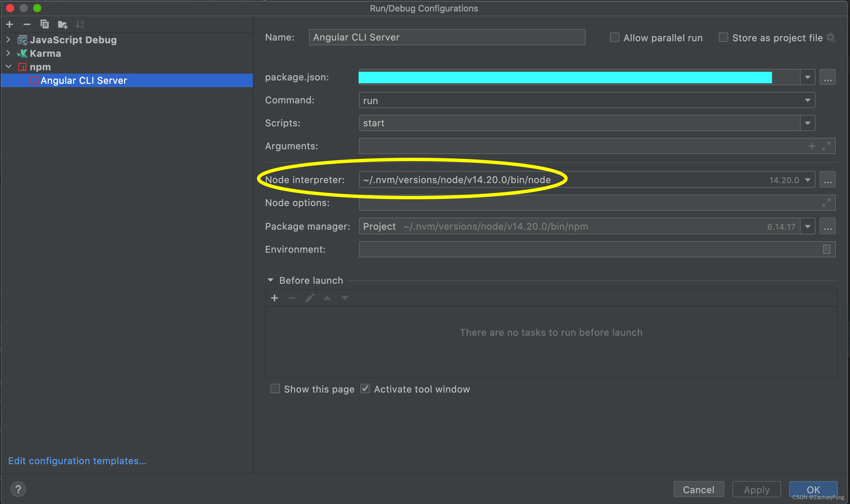Sort configurations alphabetically
This screenshot has height=504, width=850.
click(80, 24)
